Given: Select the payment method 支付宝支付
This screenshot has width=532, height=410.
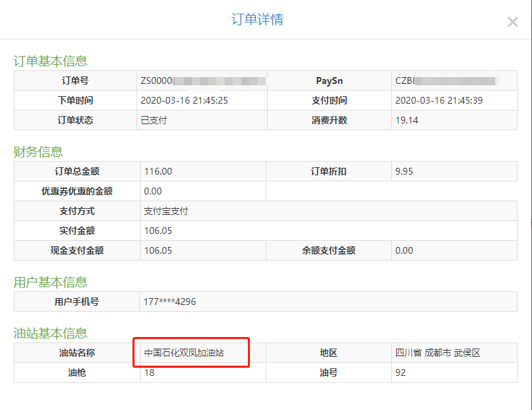Looking at the screenshot, I should tap(166, 211).
